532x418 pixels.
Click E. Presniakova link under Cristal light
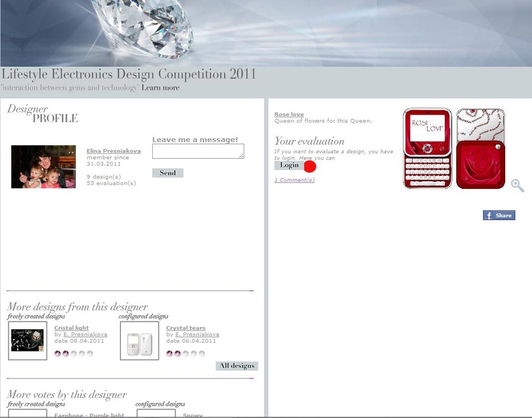coord(85,334)
